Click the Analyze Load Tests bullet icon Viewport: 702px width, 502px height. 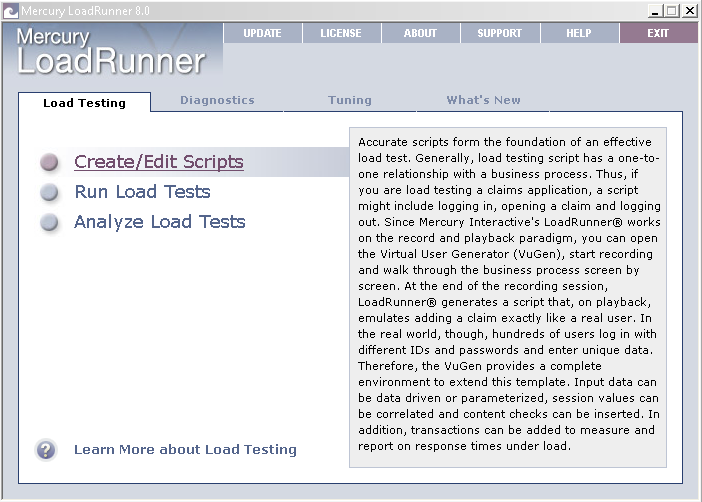50,222
